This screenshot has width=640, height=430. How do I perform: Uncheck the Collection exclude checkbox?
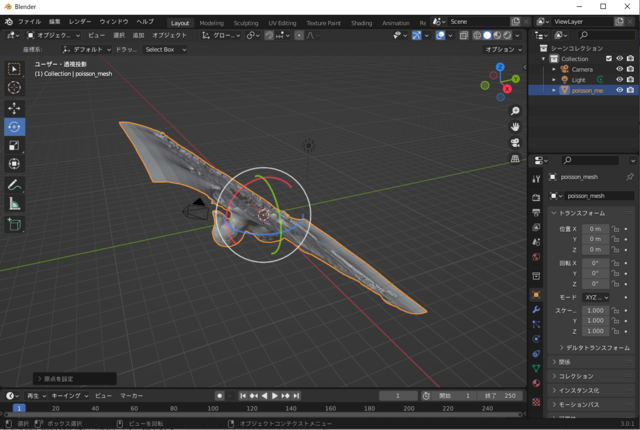coord(609,59)
